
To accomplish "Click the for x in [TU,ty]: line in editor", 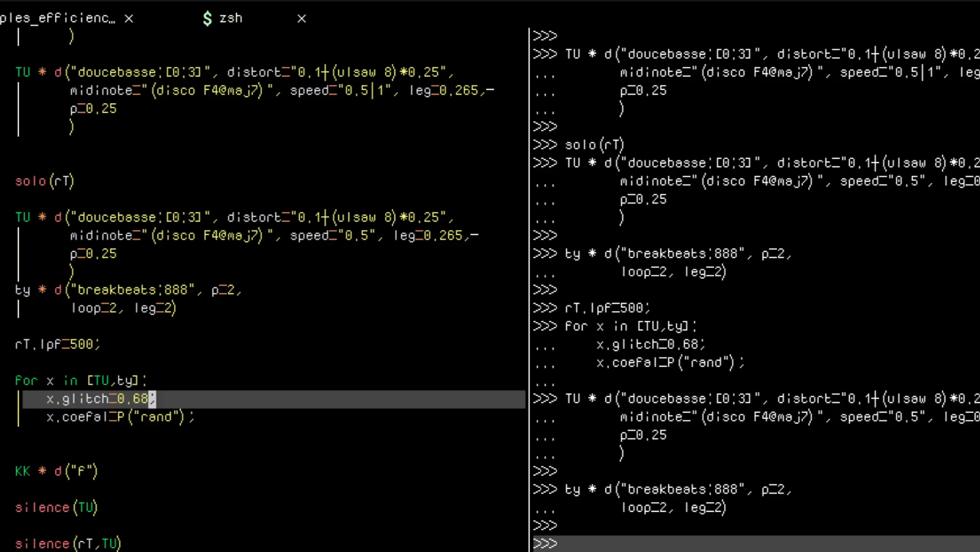I will click(80, 381).
